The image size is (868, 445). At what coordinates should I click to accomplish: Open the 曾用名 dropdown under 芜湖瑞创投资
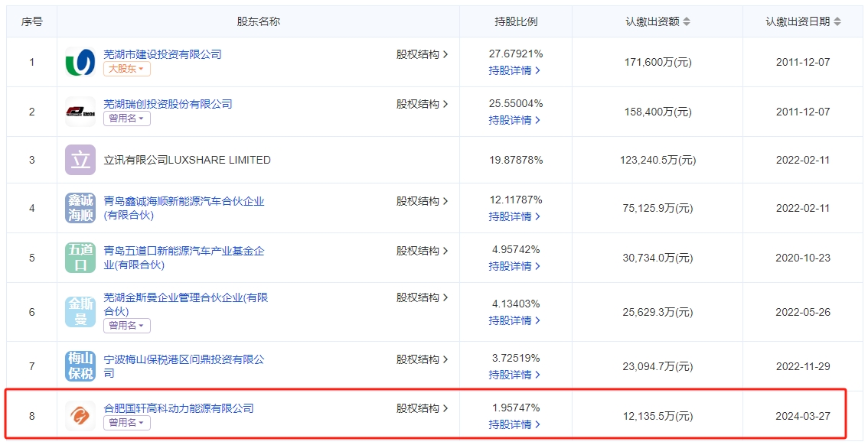126,119
